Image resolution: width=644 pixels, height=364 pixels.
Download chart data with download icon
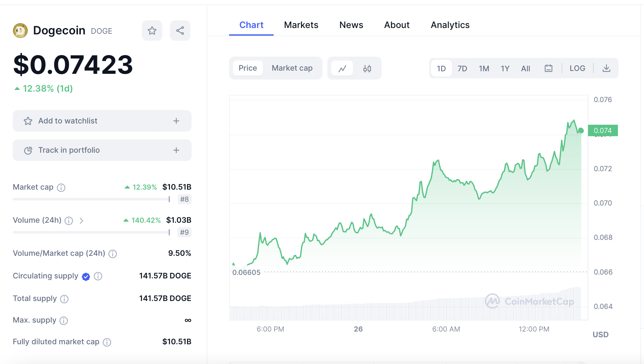click(x=606, y=68)
